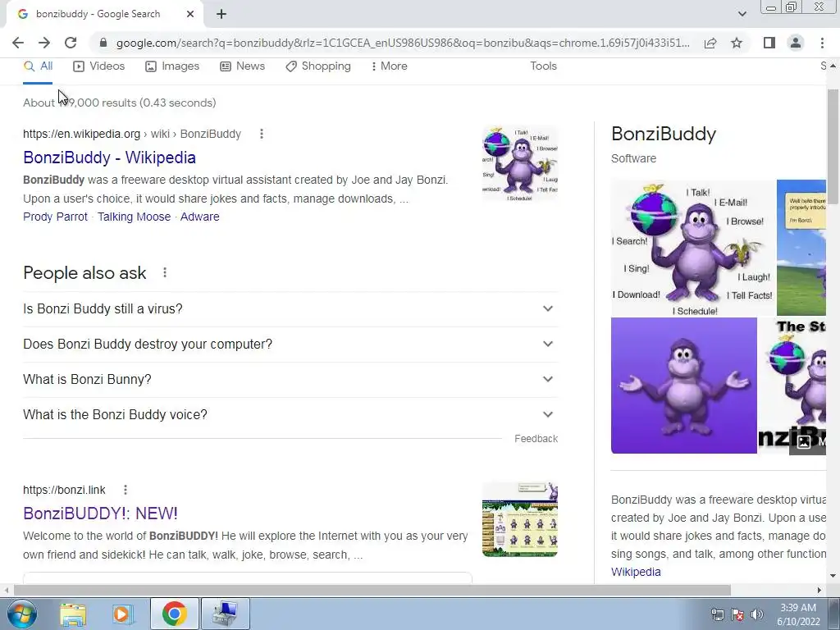Expand 'Is Bonzi Buddy still a virus?'
Viewport: 840px width, 630px height.
tap(290, 309)
